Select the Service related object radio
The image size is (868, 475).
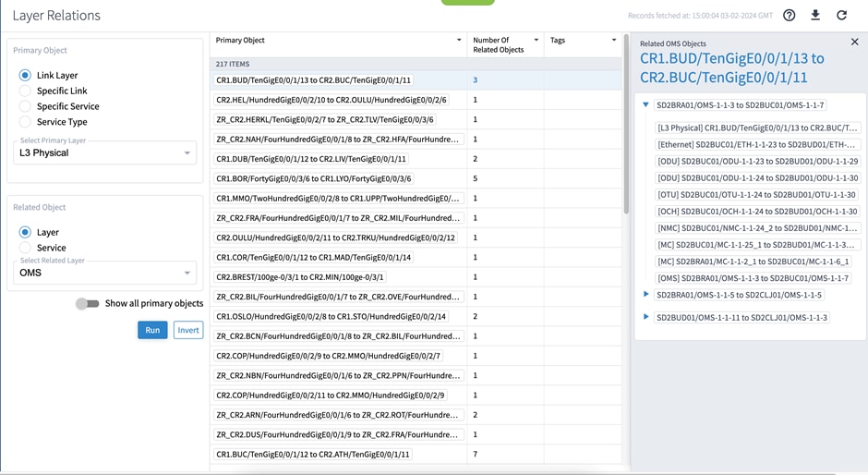tap(25, 248)
